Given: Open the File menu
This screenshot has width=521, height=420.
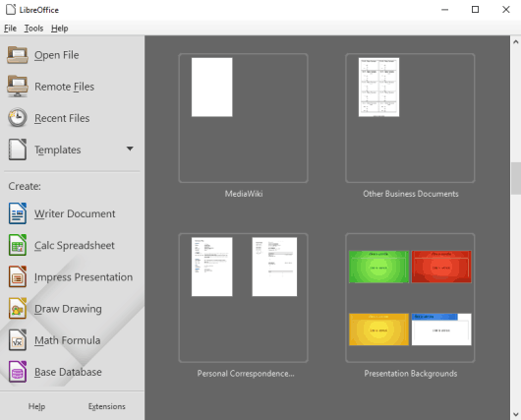Looking at the screenshot, I should click(x=10, y=29).
